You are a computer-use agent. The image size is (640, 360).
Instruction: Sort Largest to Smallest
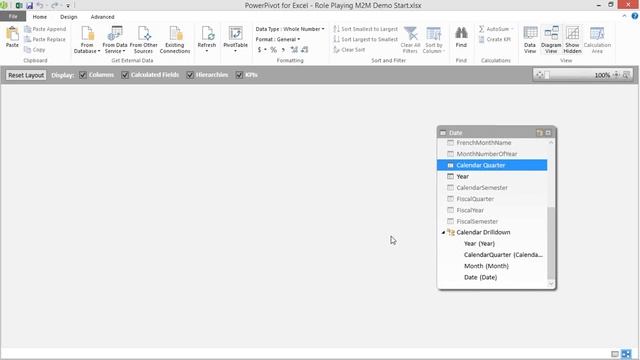pyautogui.click(x=365, y=39)
